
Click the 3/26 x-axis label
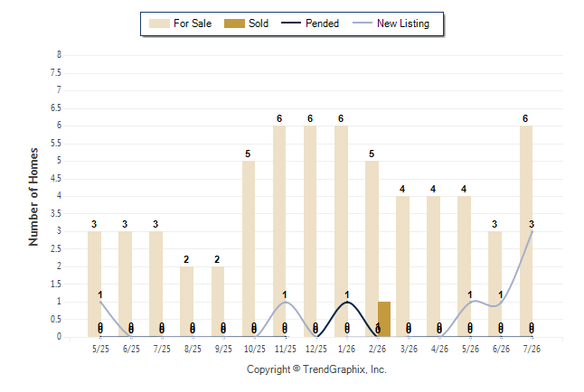(x=409, y=349)
